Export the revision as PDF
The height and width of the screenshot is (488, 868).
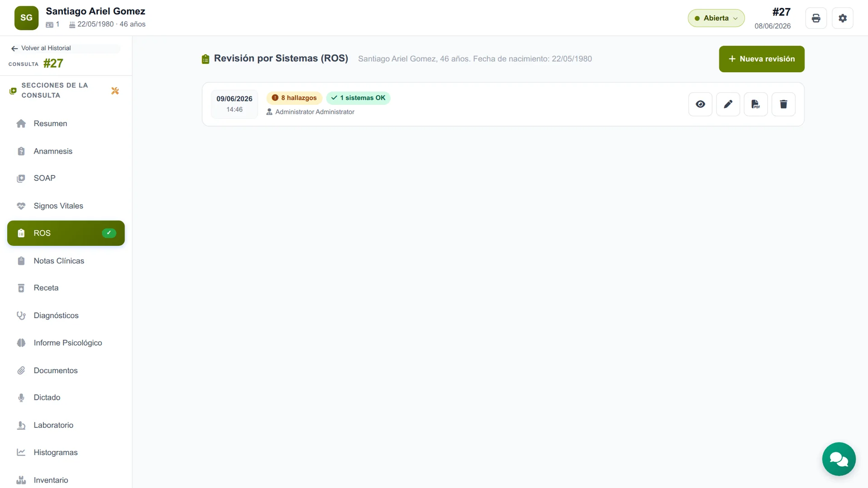tap(755, 104)
